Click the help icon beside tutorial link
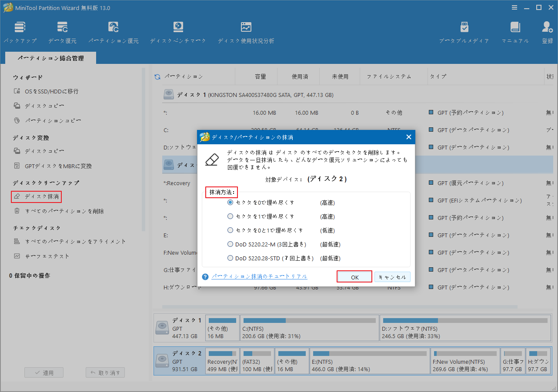This screenshot has width=558, height=392. 206,277
